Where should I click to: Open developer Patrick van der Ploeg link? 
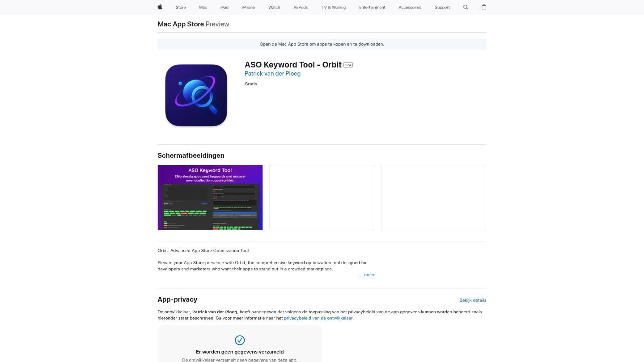272,73
